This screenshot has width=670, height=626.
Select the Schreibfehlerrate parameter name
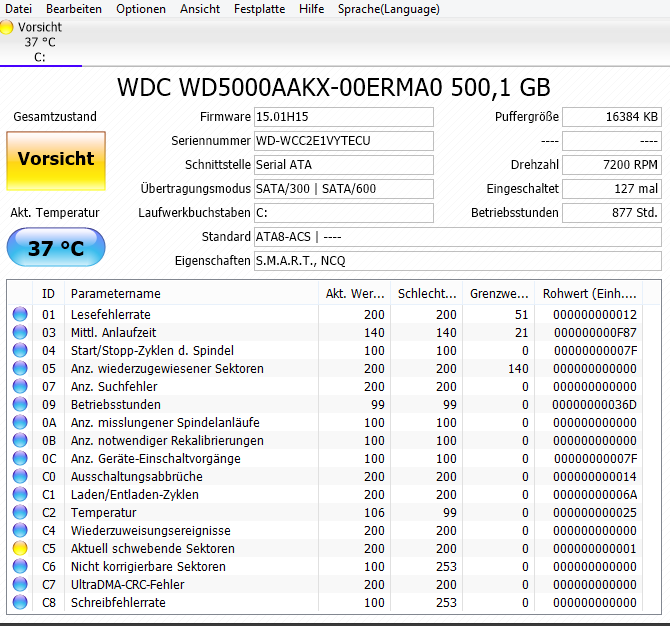118,602
